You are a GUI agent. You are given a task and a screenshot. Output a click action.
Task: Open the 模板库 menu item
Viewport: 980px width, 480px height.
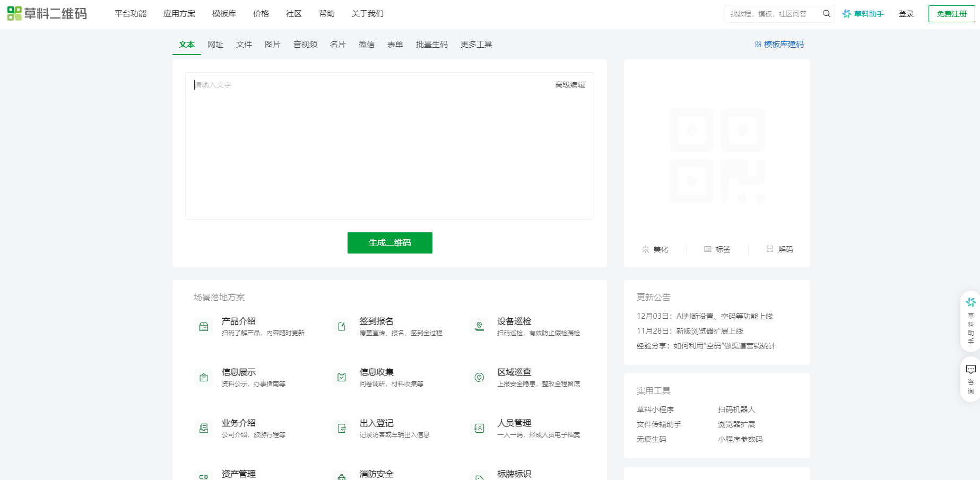point(224,14)
